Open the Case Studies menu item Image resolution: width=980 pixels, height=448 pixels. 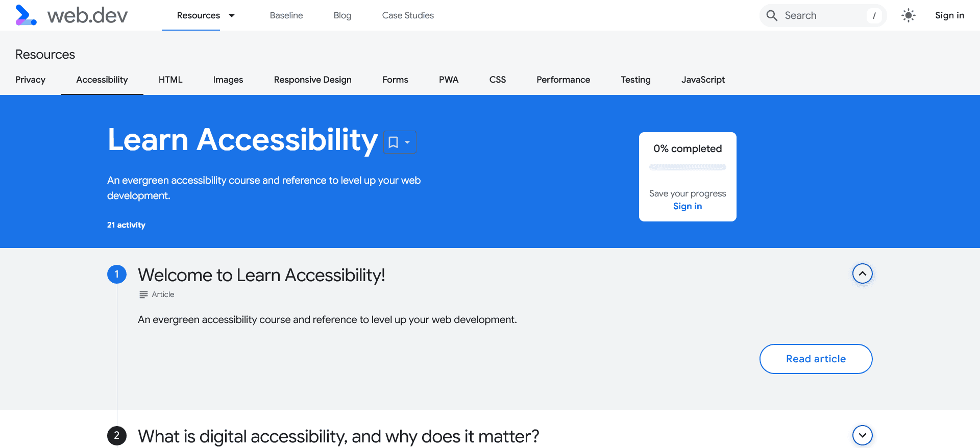tap(408, 15)
